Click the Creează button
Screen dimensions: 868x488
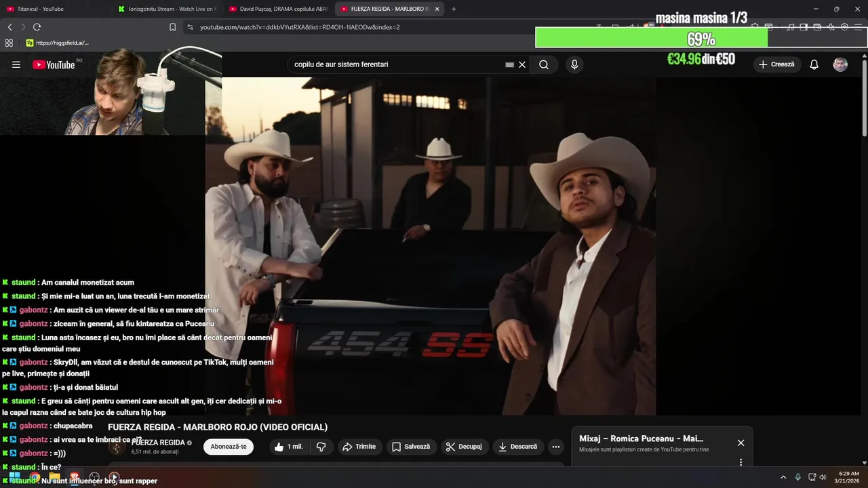pyautogui.click(x=776, y=64)
